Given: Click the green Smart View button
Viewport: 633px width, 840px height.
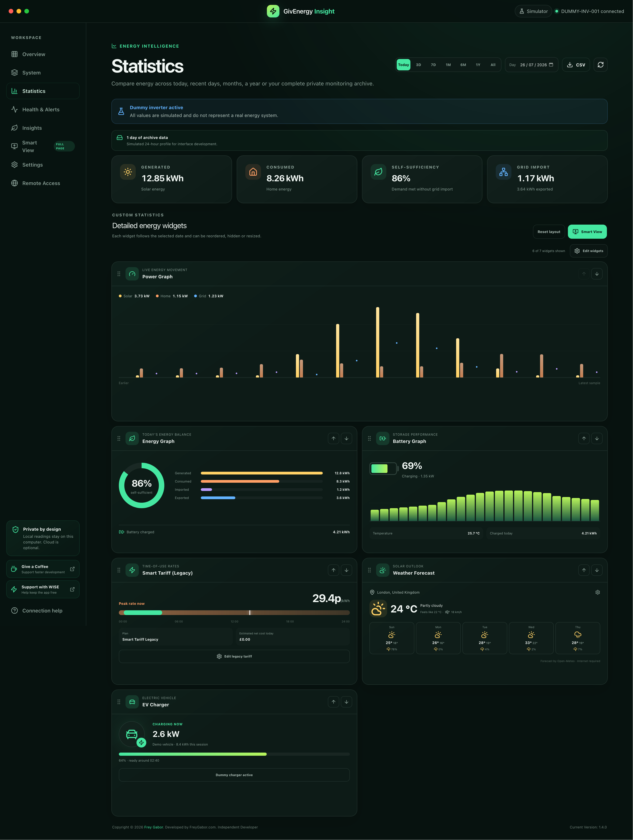Looking at the screenshot, I should click(x=587, y=232).
